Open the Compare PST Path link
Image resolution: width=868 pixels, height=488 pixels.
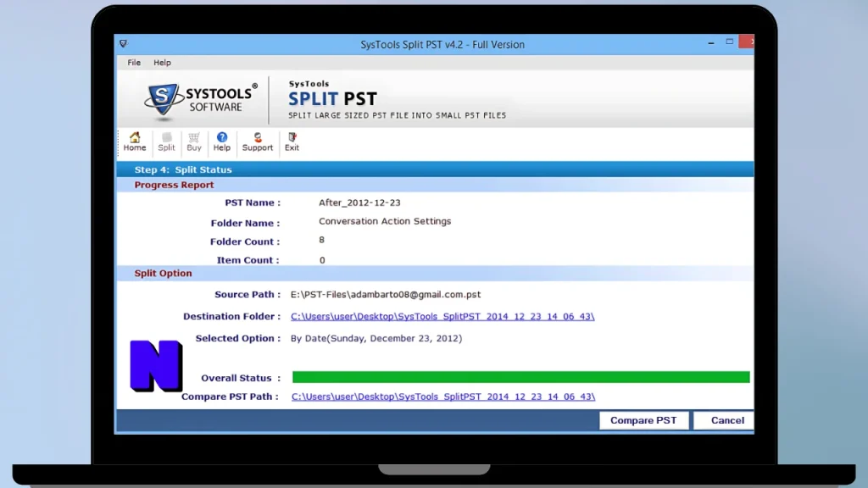pyautogui.click(x=442, y=396)
